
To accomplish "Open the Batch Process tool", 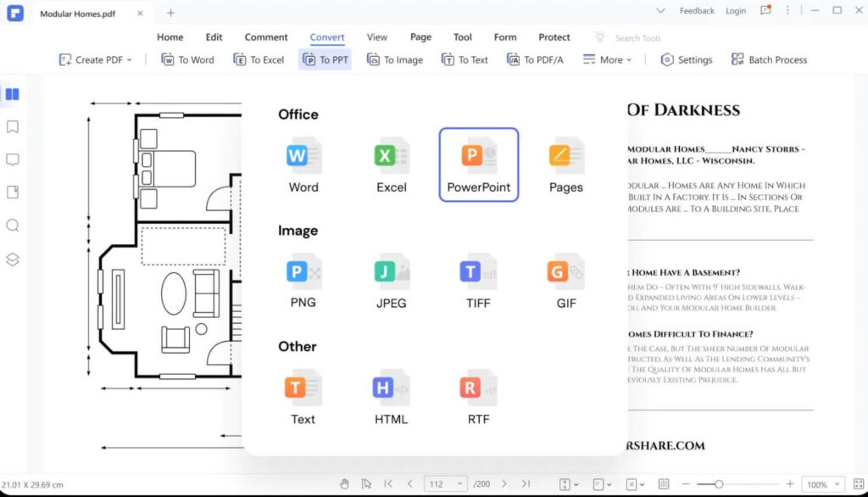I will click(769, 60).
